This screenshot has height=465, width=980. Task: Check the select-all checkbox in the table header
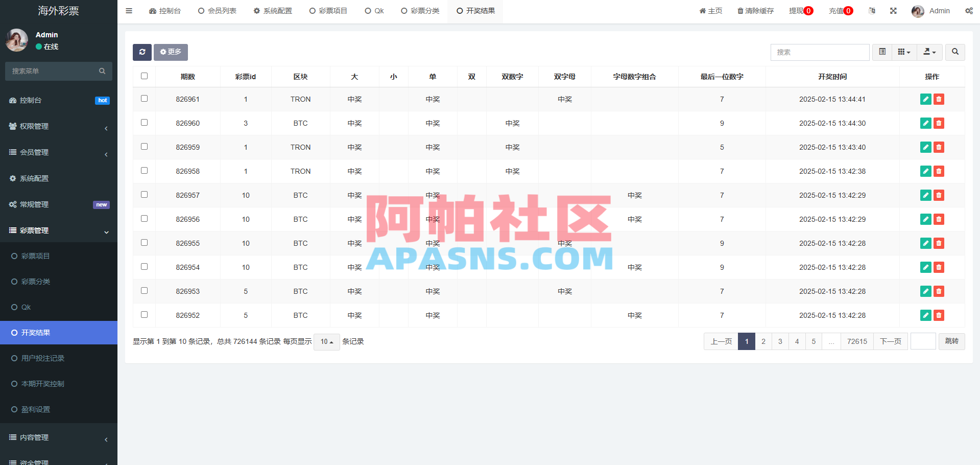(x=144, y=75)
